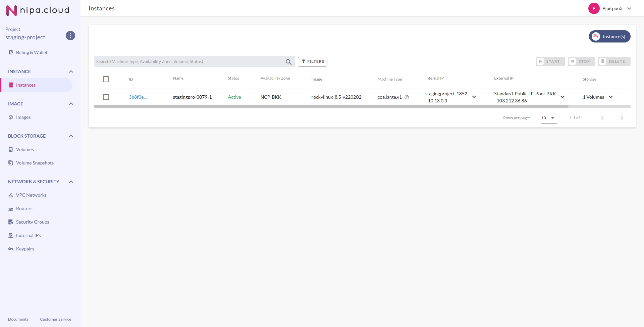This screenshot has width=644, height=327.
Task: Go to next page arrow
Action: [x=622, y=118]
